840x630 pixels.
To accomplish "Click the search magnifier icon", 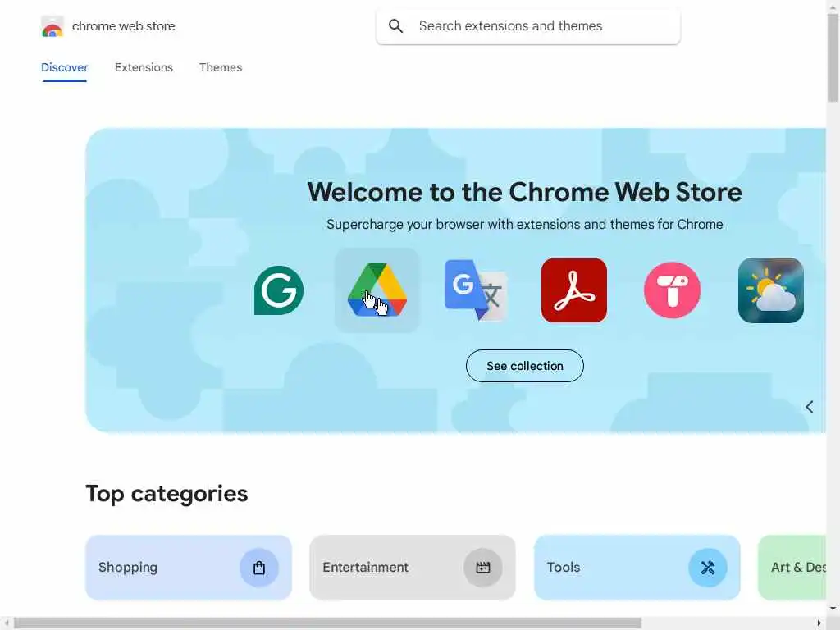I will click(x=395, y=25).
